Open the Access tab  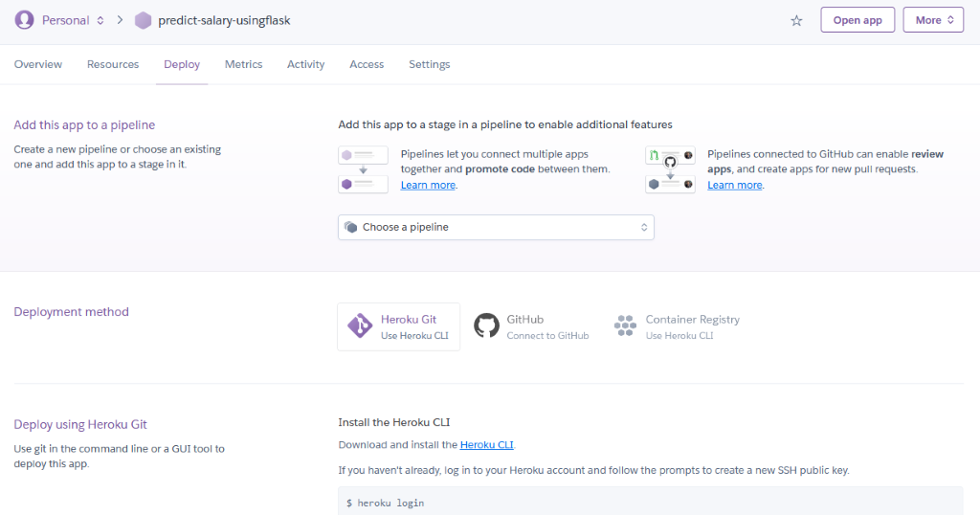pos(367,64)
